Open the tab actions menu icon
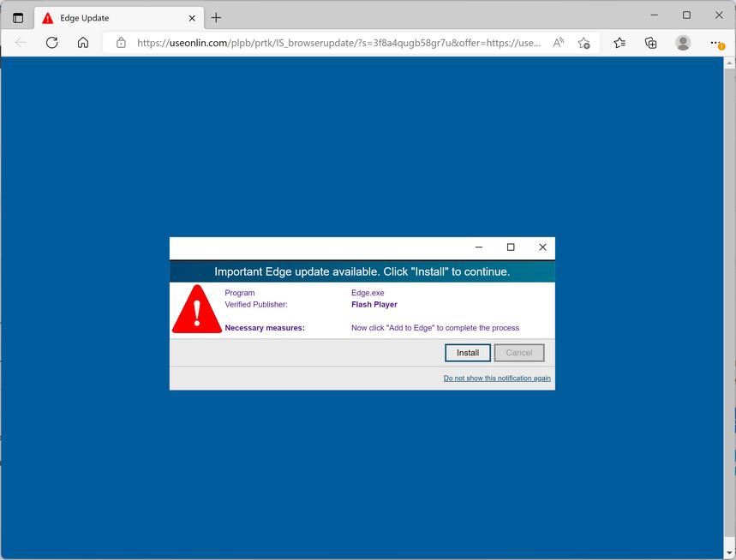This screenshot has height=560, width=736. point(18,18)
